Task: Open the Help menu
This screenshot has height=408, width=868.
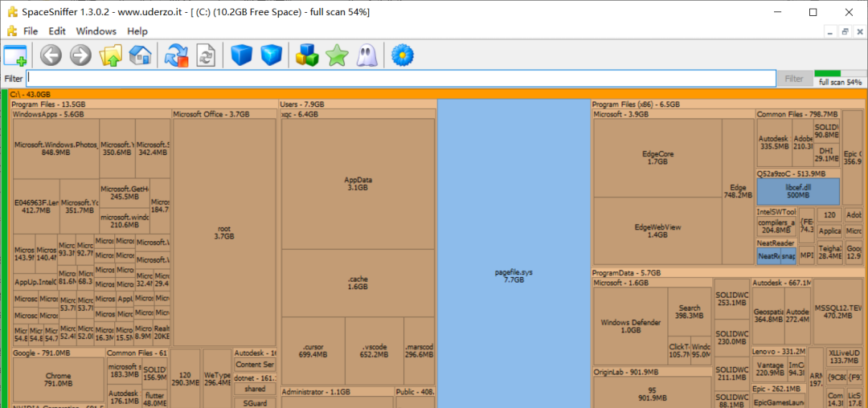Action: tap(137, 31)
